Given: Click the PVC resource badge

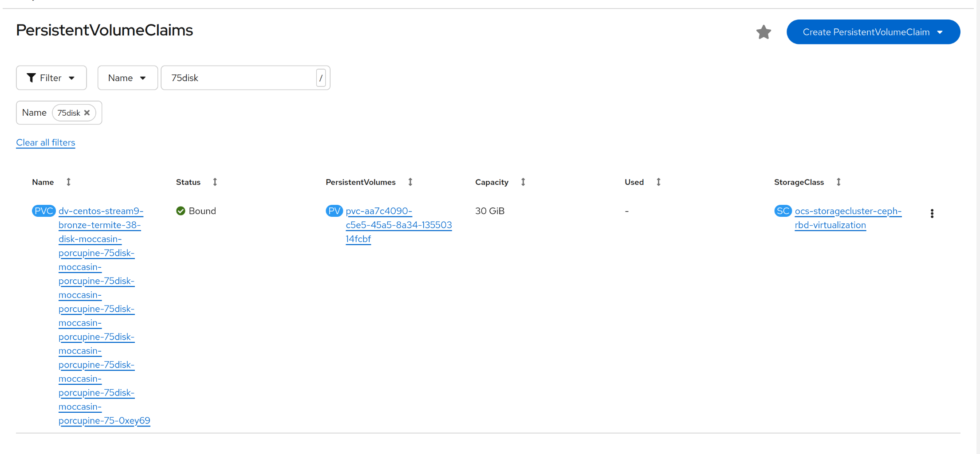Looking at the screenshot, I should tap(43, 211).
